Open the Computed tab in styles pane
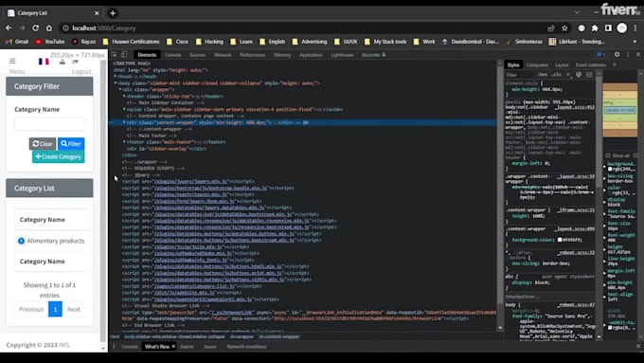644x363 pixels. click(537, 65)
